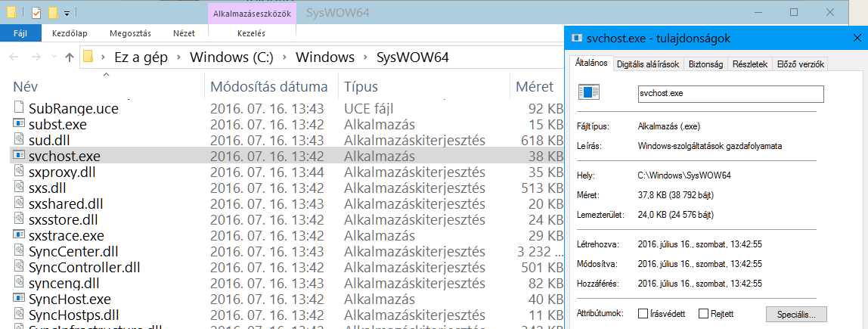The image size is (868, 329).
Task: Toggle the Rejtett checkbox
Action: pyautogui.click(x=704, y=314)
